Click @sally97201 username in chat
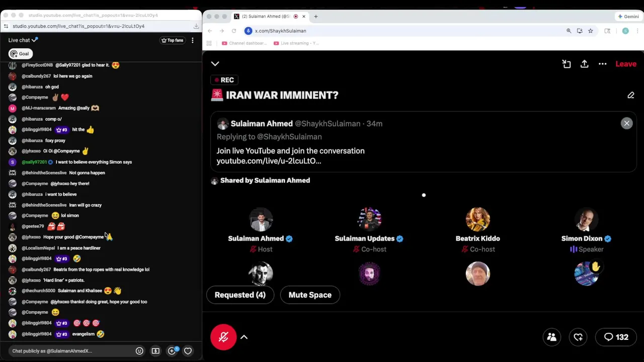This screenshot has height=362, width=644. click(x=34, y=162)
